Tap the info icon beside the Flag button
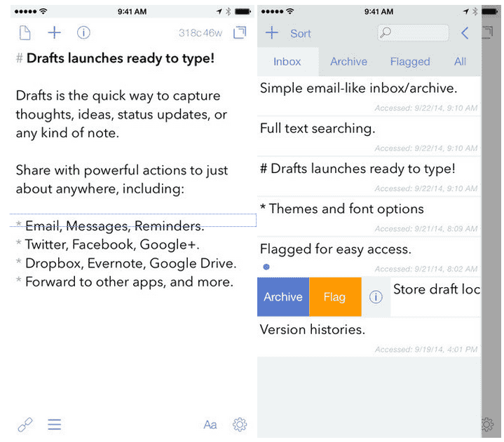This screenshot has width=504, height=442. [376, 297]
